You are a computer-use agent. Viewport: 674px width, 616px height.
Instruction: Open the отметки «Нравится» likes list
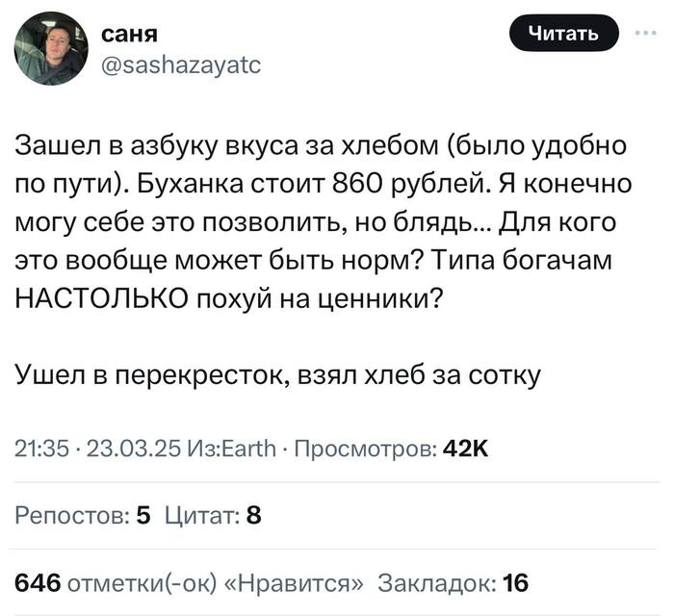[x=217, y=582]
